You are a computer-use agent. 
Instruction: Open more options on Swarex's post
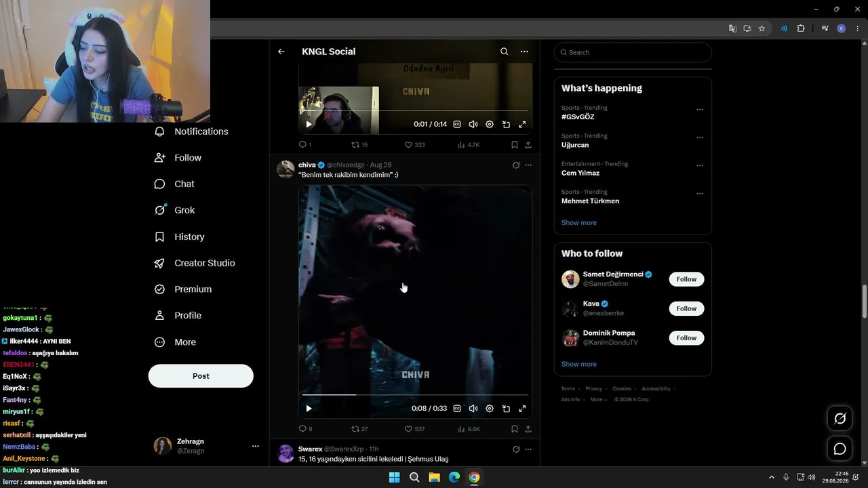click(x=528, y=449)
